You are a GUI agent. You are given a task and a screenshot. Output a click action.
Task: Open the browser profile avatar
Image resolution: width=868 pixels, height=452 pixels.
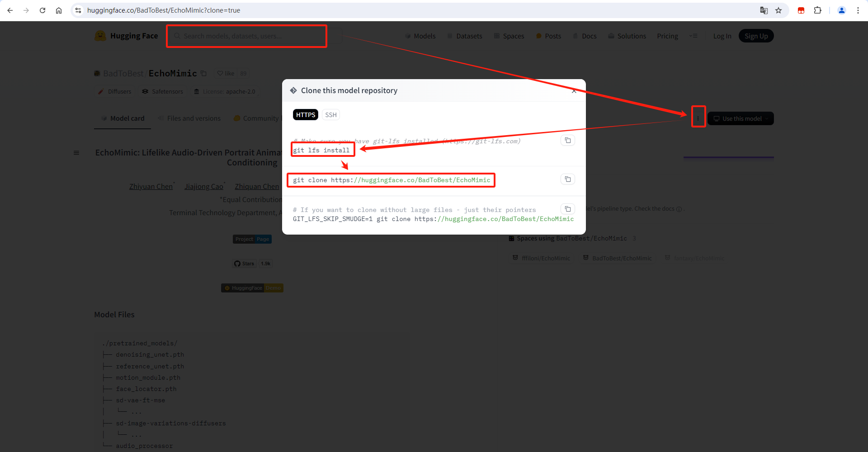842,10
